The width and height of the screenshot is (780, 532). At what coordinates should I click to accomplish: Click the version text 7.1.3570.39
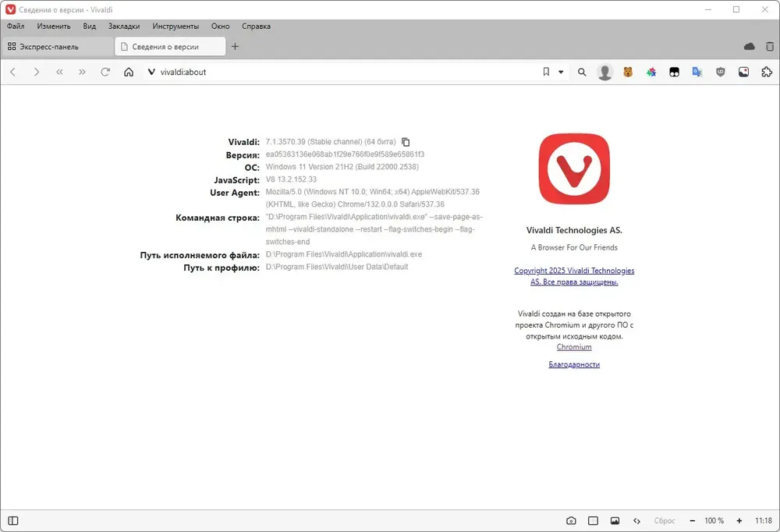tap(285, 142)
